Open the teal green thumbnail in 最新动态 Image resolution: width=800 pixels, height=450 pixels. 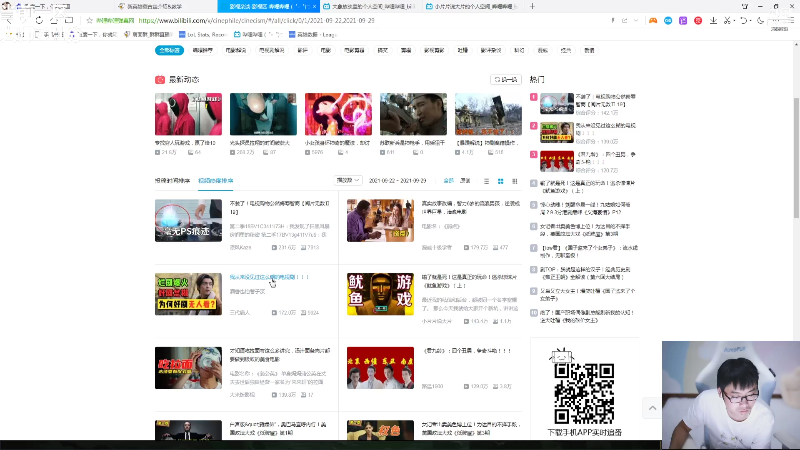[263, 114]
